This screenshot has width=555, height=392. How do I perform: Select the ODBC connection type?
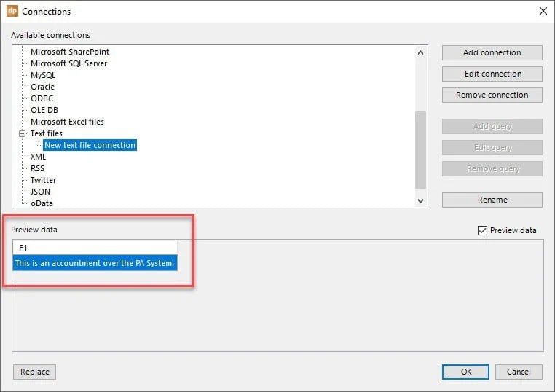click(x=42, y=98)
